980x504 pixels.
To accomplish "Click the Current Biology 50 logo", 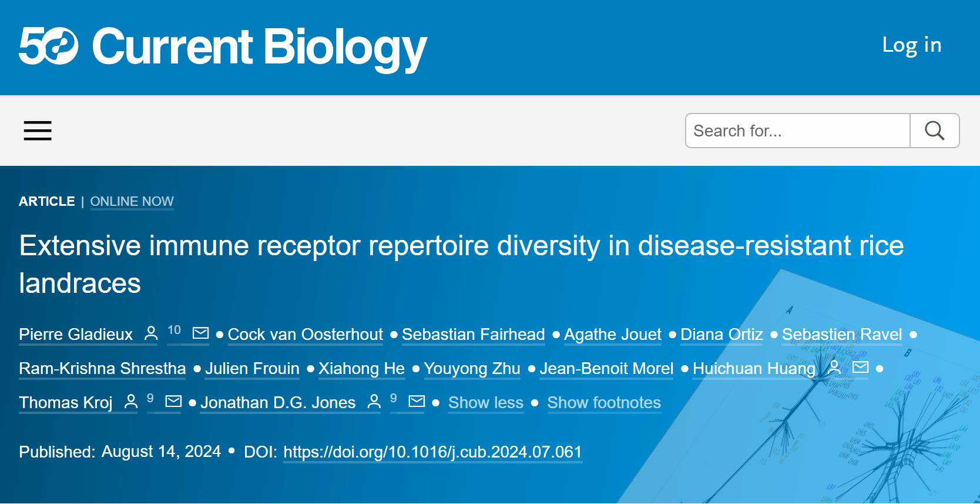I will 223,47.
